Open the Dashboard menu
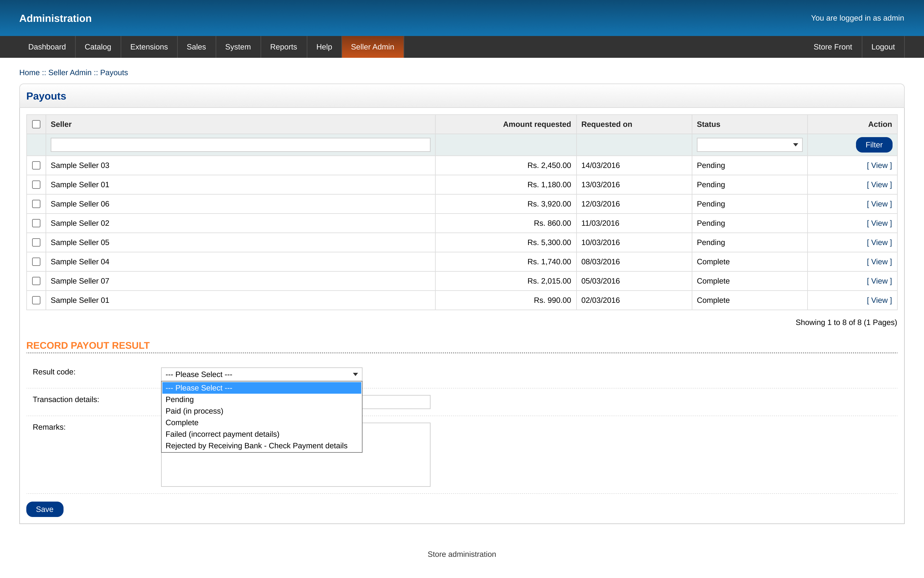This screenshot has width=924, height=578. click(x=47, y=47)
